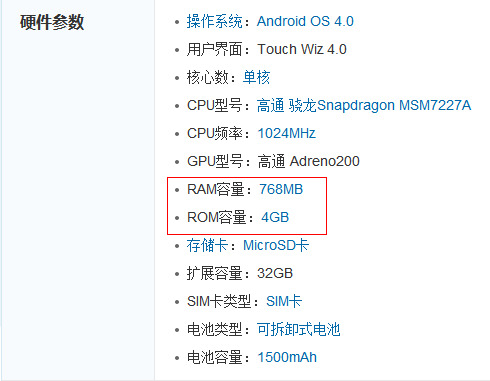The width and height of the screenshot is (490, 381).
Task: Click the 扩展容量 label
Action: click(x=214, y=273)
